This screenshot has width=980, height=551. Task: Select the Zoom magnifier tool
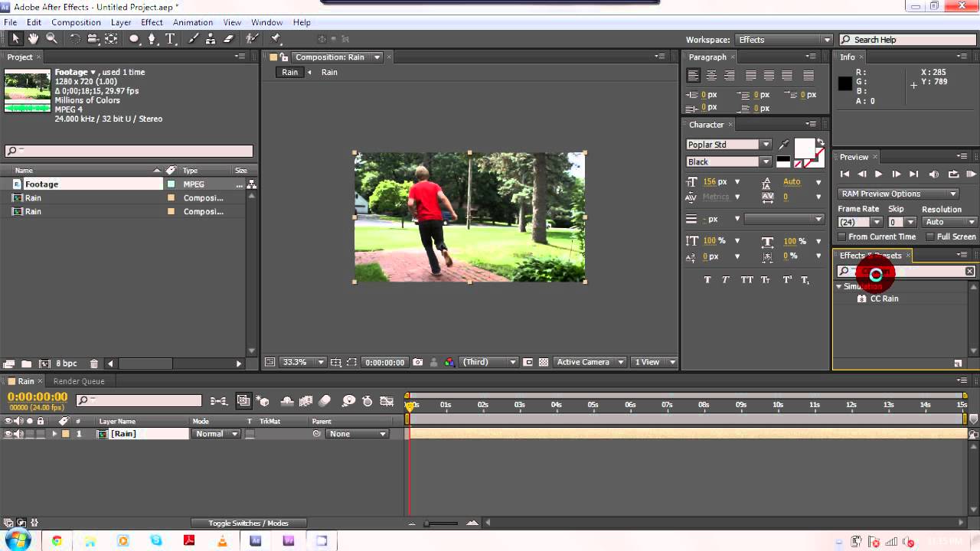point(51,38)
